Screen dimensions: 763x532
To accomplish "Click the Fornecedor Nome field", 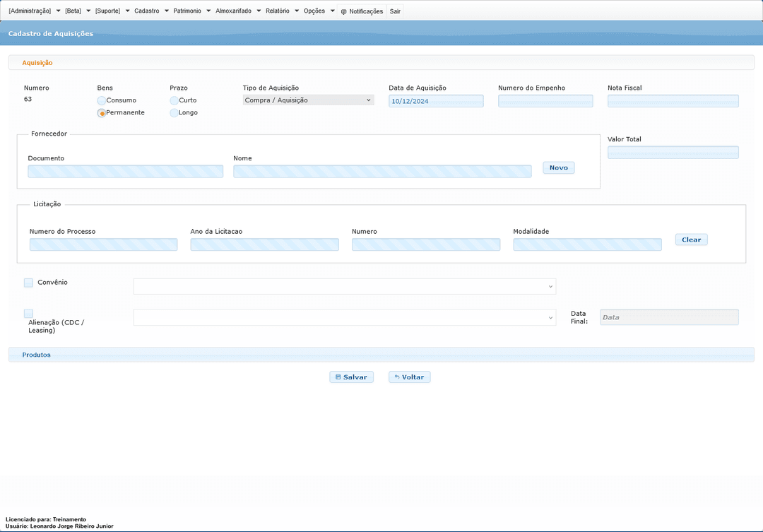I will tap(382, 172).
